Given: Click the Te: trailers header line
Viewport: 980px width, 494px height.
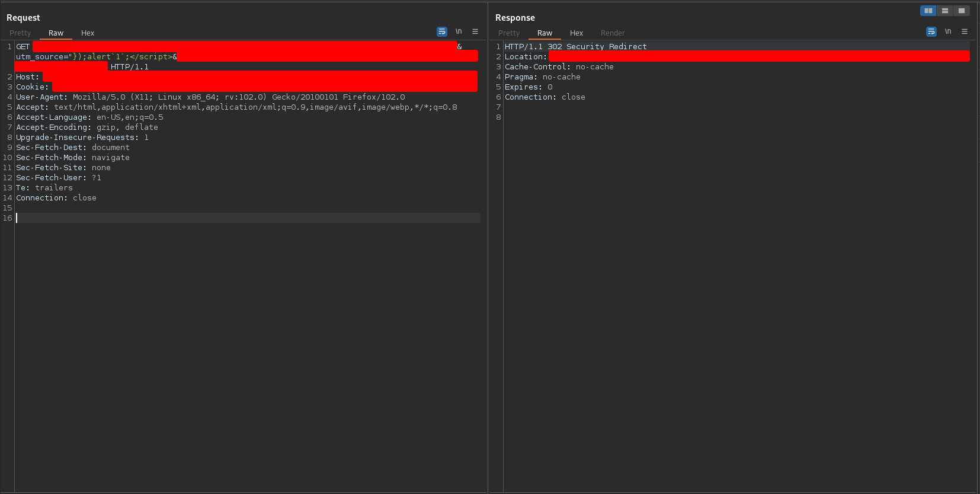Looking at the screenshot, I should tap(44, 188).
